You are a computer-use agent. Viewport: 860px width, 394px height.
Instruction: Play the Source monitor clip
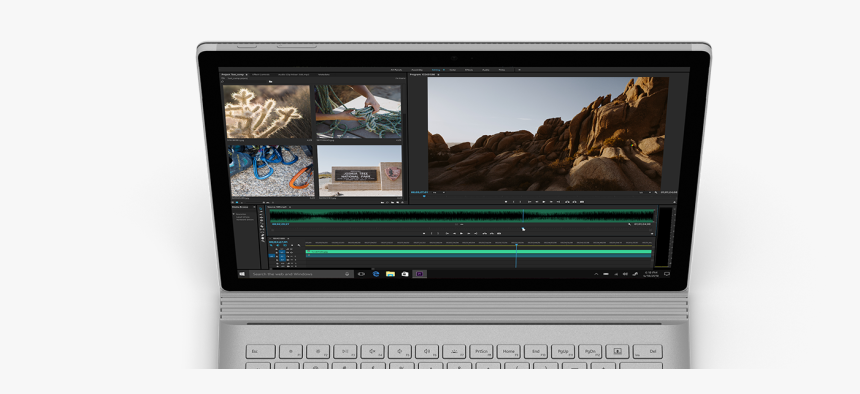coord(461,233)
